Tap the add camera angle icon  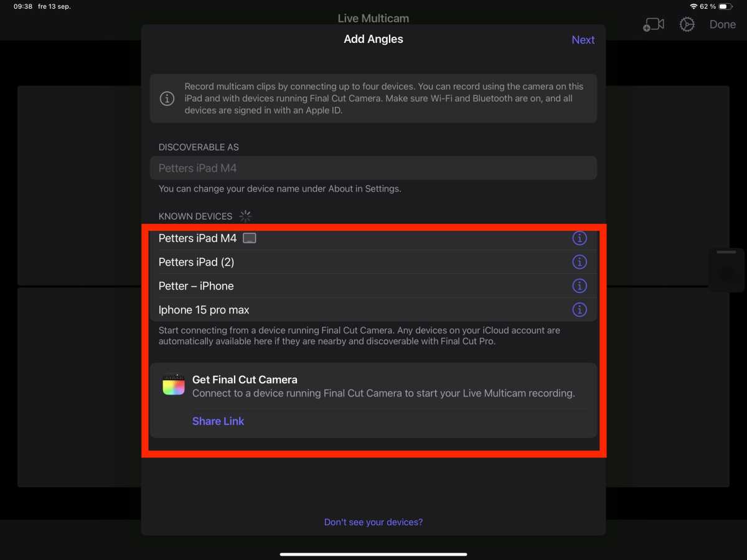point(654,25)
